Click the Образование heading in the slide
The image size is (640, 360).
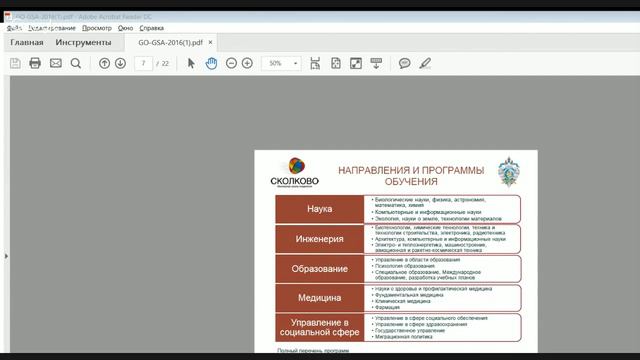tap(320, 269)
